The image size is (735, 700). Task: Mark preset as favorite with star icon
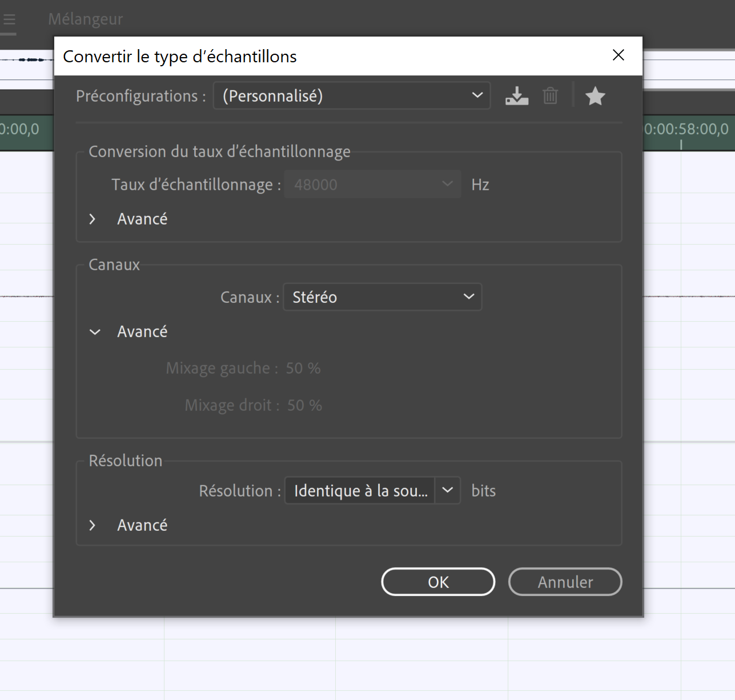click(x=595, y=96)
